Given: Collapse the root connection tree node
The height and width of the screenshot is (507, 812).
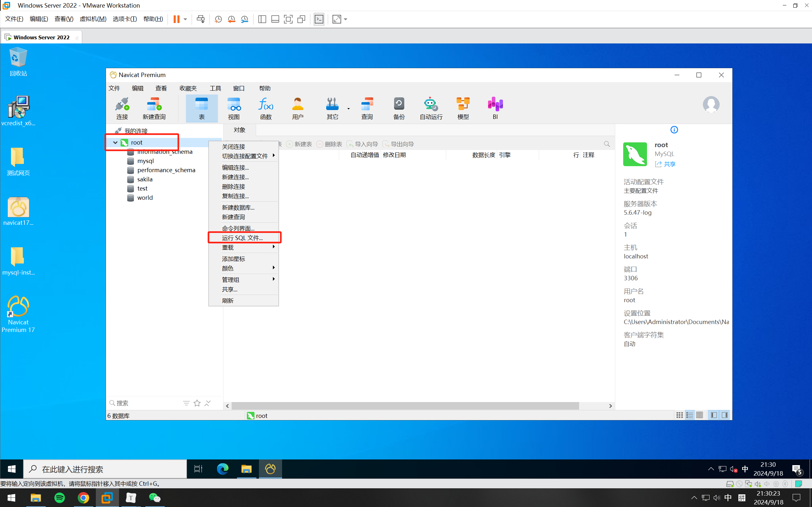Looking at the screenshot, I should point(115,142).
